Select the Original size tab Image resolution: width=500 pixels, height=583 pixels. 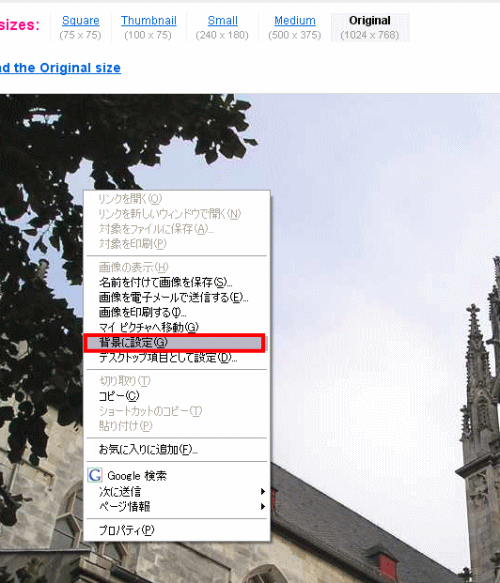(370, 27)
